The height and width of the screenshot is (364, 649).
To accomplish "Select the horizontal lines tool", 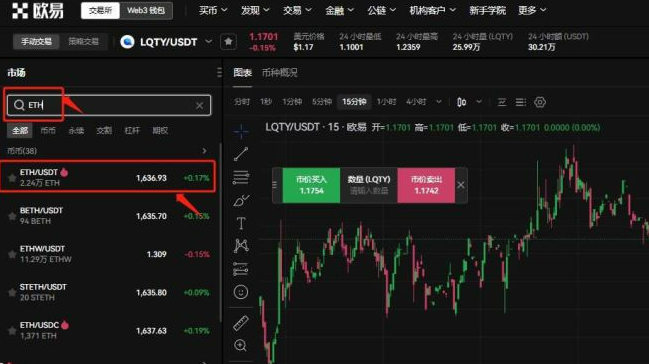I will tap(241, 177).
